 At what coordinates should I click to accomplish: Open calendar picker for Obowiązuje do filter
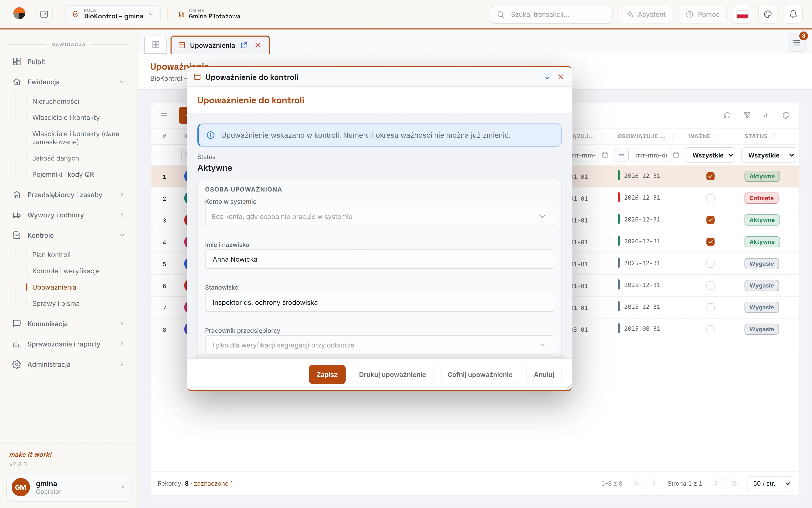[x=676, y=155]
